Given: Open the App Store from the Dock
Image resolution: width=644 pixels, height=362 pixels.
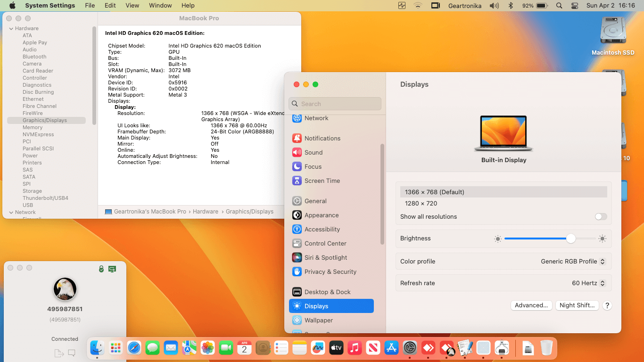Looking at the screenshot, I should 391,348.
